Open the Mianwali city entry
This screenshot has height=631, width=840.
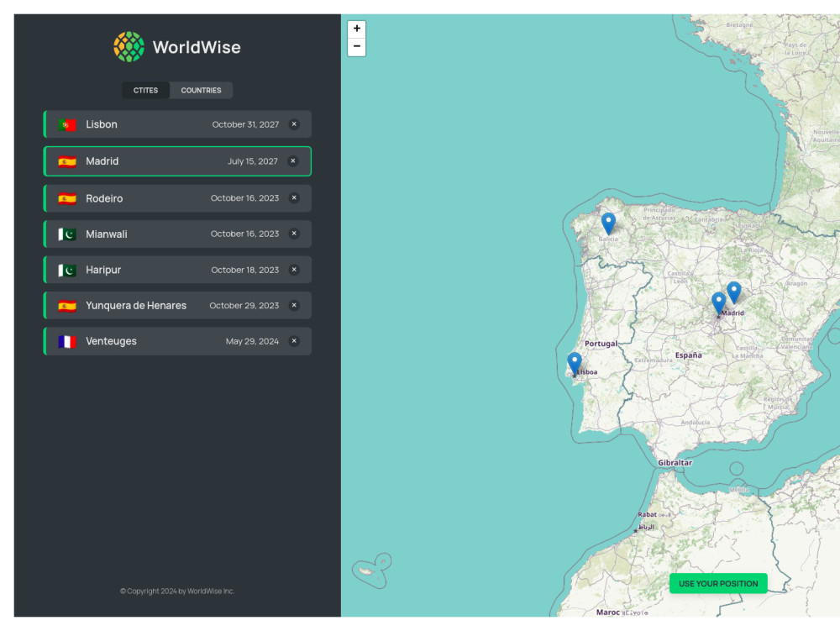[177, 234]
